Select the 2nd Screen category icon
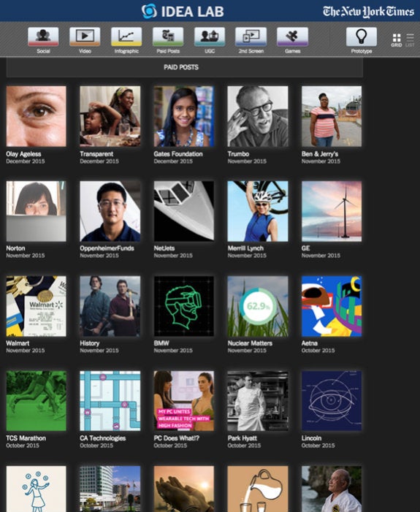 [251, 37]
